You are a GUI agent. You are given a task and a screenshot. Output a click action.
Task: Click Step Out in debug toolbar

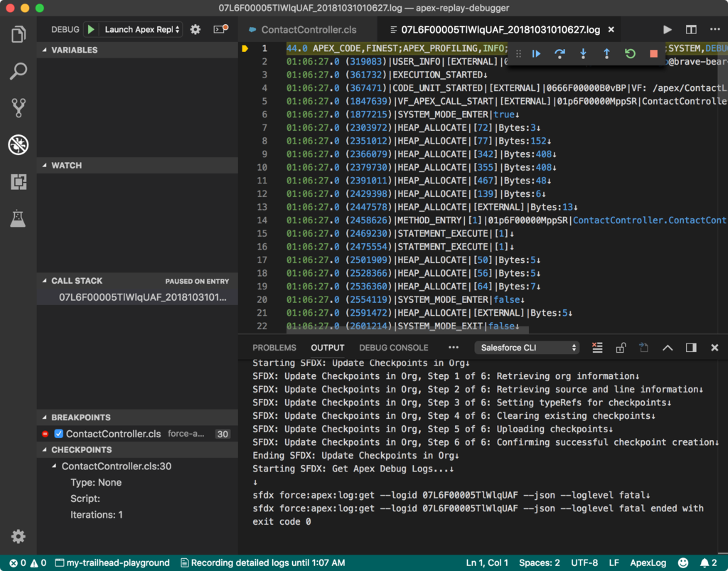tap(606, 54)
